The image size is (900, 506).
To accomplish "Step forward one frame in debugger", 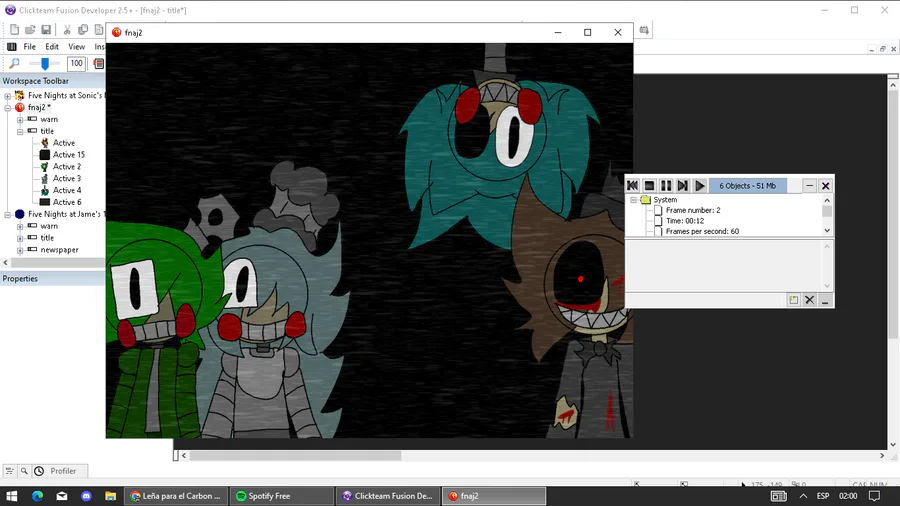I will [x=682, y=185].
